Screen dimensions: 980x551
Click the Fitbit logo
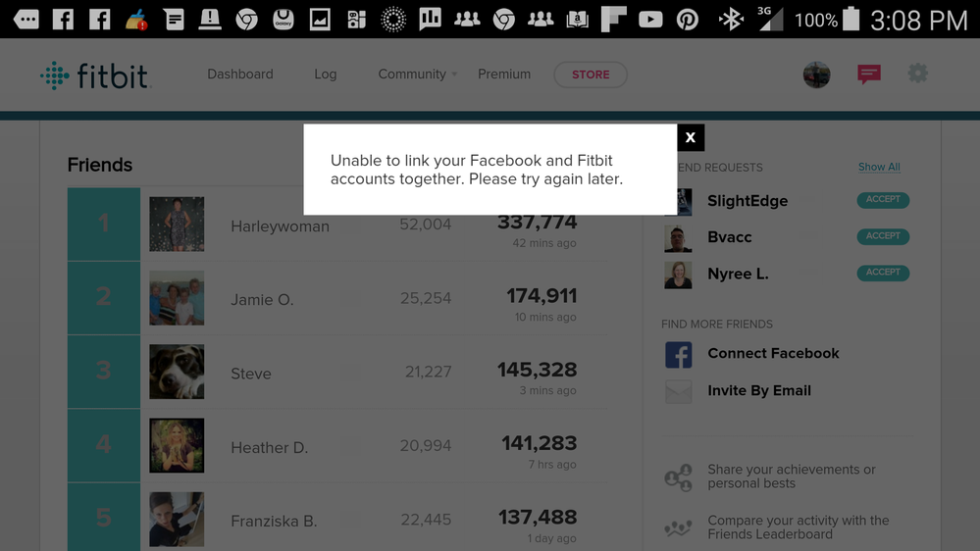[96, 75]
